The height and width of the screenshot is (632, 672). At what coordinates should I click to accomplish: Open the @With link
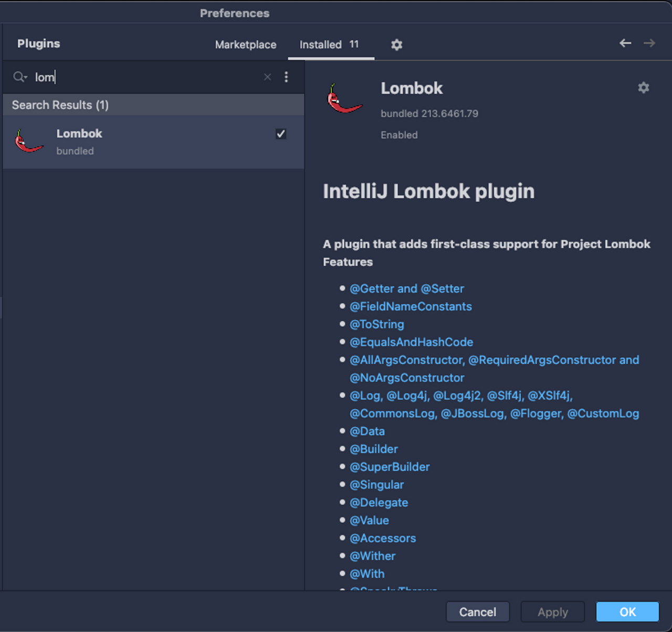click(x=367, y=574)
